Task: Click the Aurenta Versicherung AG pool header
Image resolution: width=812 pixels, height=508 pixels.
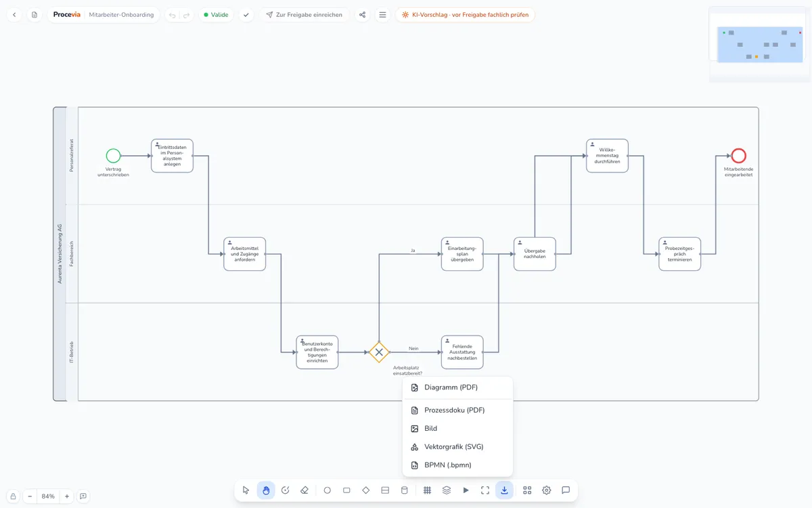Action: (60, 254)
